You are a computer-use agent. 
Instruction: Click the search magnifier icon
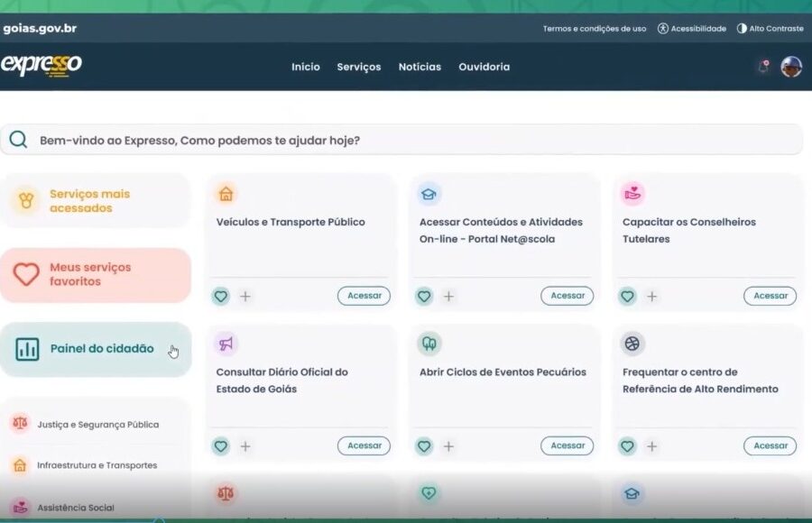tap(18, 140)
